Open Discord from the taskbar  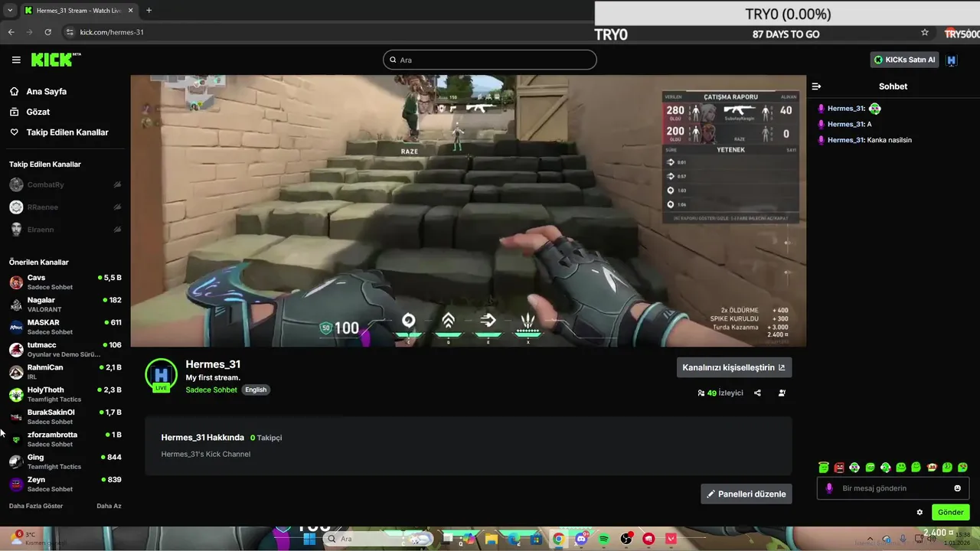pyautogui.click(x=581, y=539)
